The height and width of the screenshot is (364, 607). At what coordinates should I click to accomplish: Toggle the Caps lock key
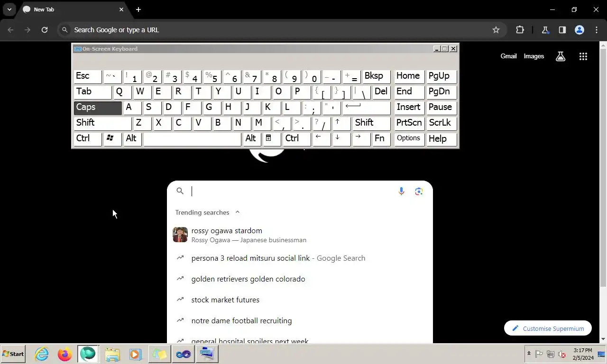tap(98, 107)
